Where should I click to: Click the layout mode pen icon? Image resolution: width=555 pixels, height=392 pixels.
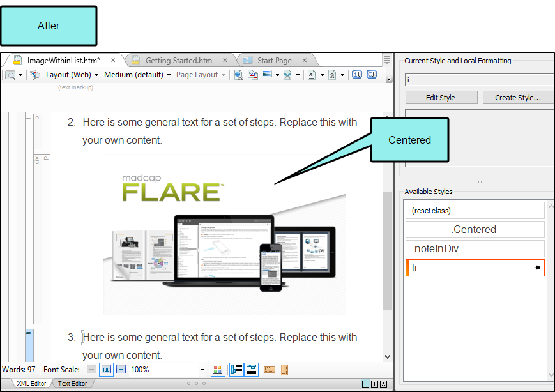[35, 75]
